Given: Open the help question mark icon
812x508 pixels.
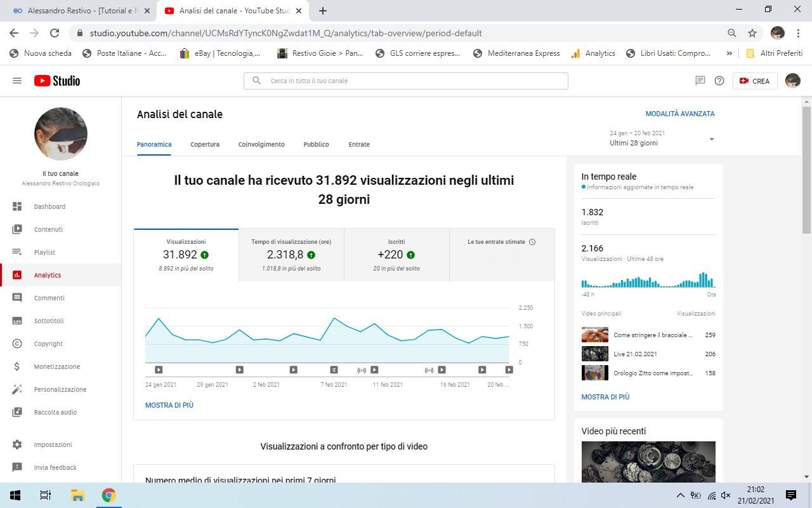Looking at the screenshot, I should tap(719, 81).
